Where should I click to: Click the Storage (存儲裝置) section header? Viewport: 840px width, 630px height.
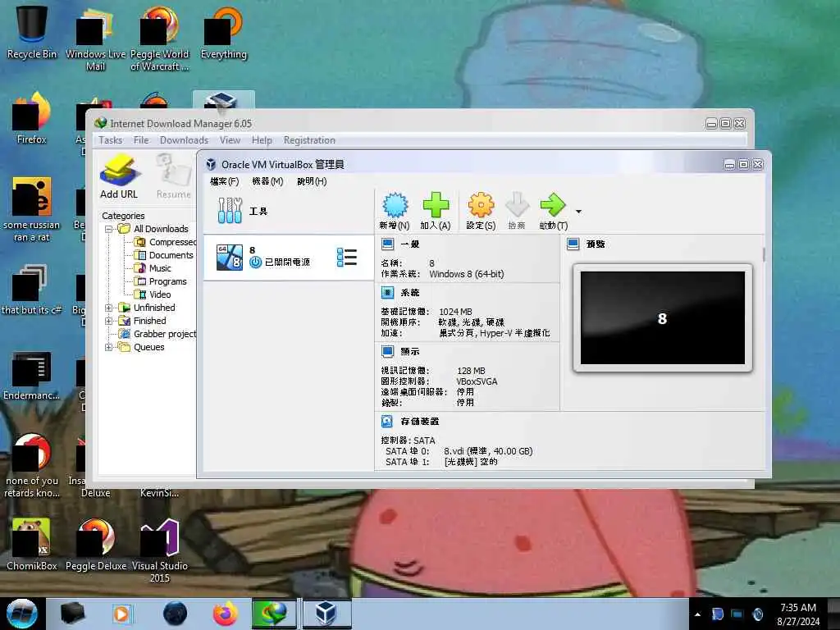click(x=420, y=422)
